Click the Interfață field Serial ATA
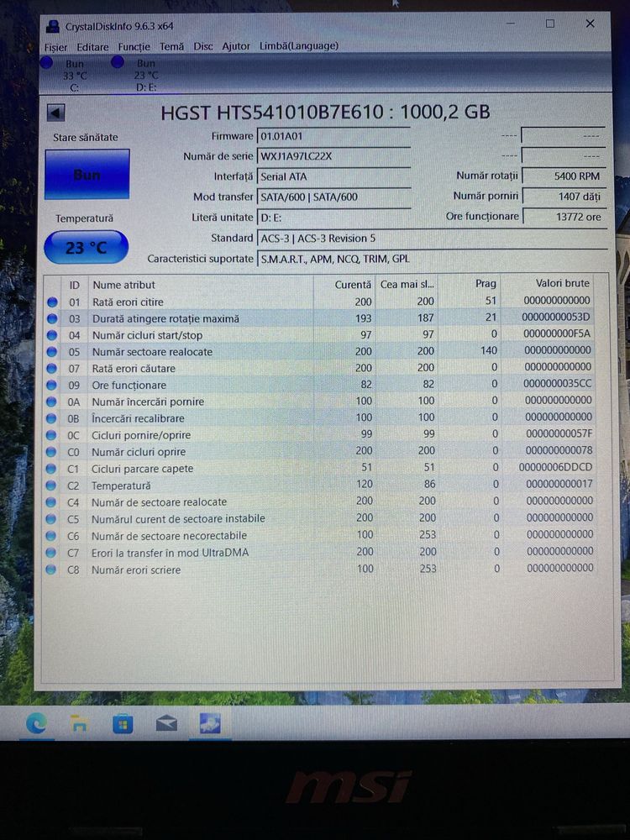This screenshot has width=630, height=840. click(333, 176)
